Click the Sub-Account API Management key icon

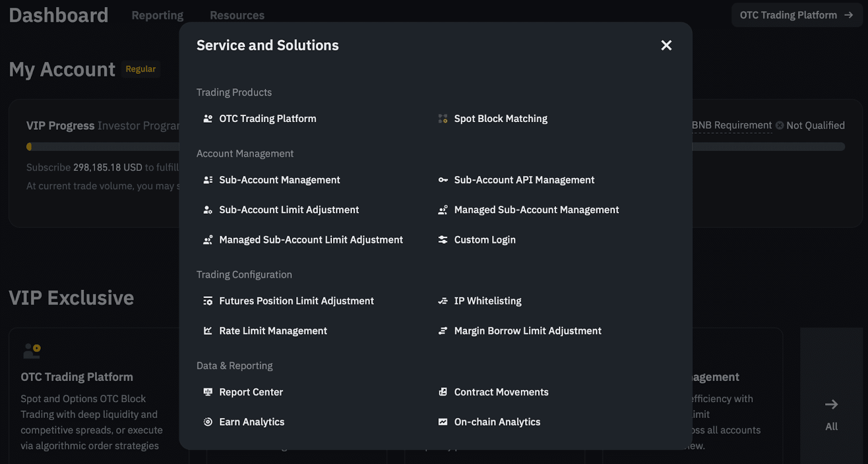pyautogui.click(x=443, y=180)
